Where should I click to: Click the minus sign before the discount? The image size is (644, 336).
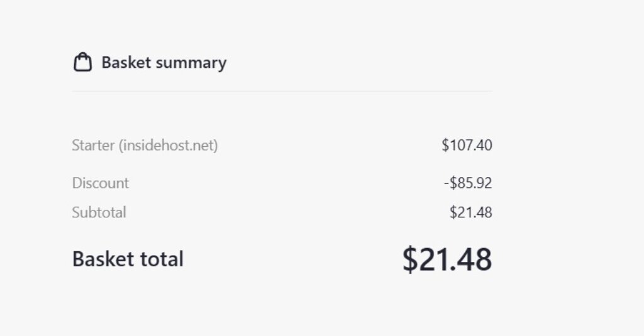(x=446, y=183)
